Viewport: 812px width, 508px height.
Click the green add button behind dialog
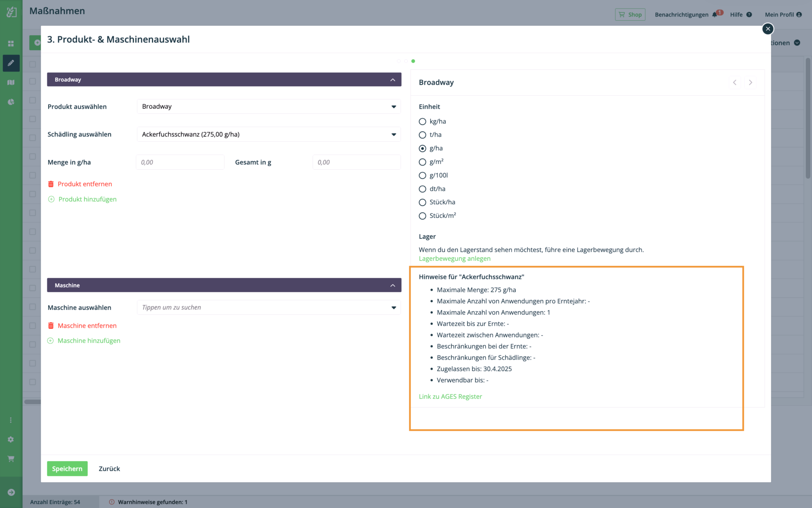pyautogui.click(x=36, y=43)
